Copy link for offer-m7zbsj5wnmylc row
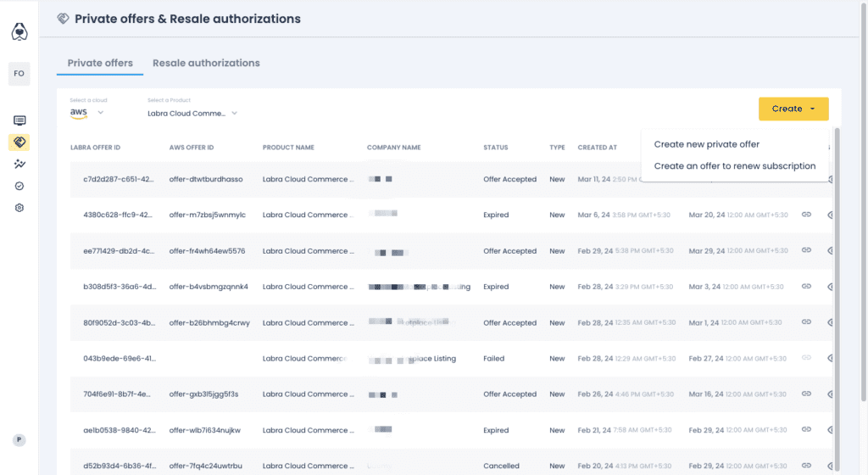 (x=806, y=215)
